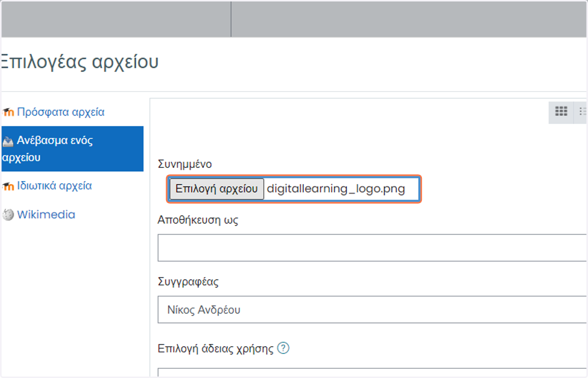
Task: Click the Συγγραφέας field with Νίκος Ανδρέου
Action: click(x=372, y=309)
